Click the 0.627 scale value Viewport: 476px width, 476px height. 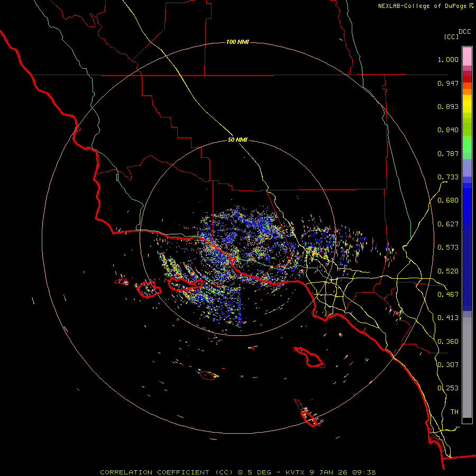click(448, 224)
